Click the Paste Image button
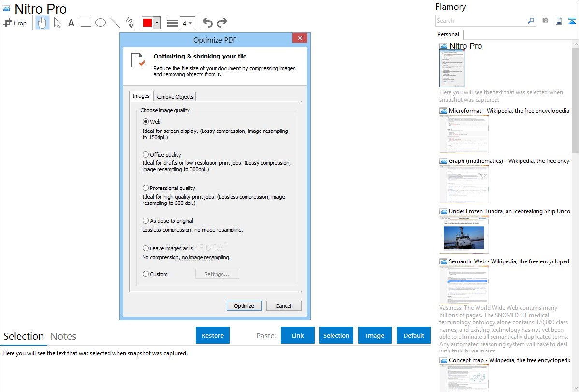This screenshot has width=579, height=392. point(375,335)
